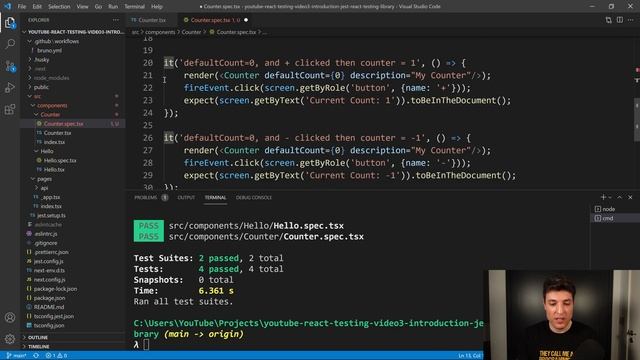Screen dimensions: 640x360
Task: Collapse the pages folder
Action: pos(73,179)
